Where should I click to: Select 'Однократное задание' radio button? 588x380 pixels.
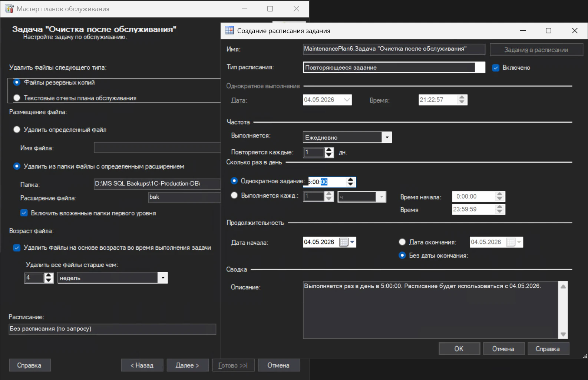pyautogui.click(x=234, y=181)
